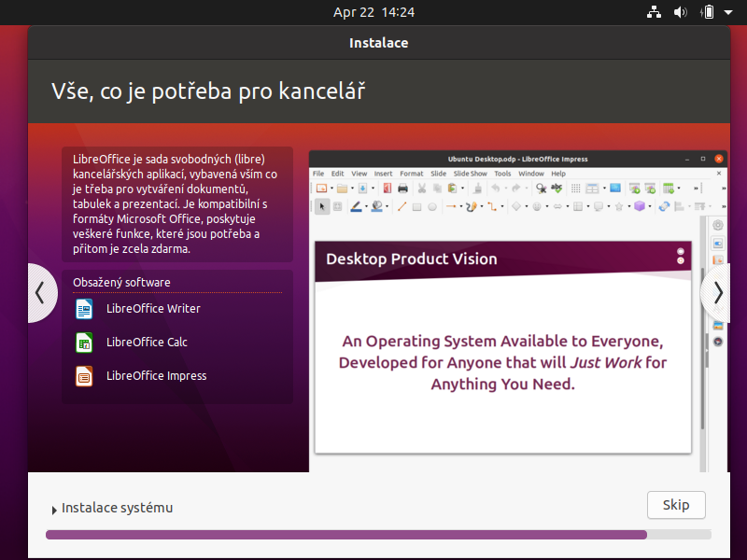Select the LibreOffice Impress label
Image resolution: width=747 pixels, height=560 pixels.
tap(156, 376)
